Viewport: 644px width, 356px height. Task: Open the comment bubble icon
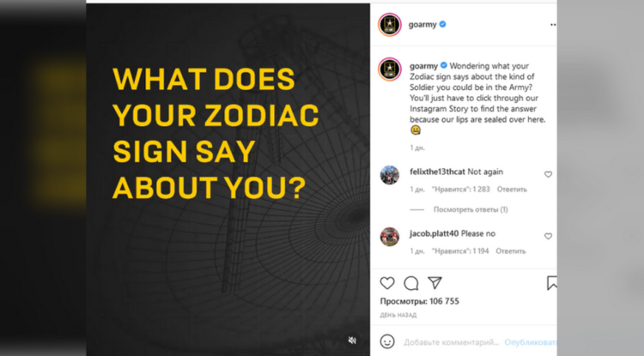(411, 283)
